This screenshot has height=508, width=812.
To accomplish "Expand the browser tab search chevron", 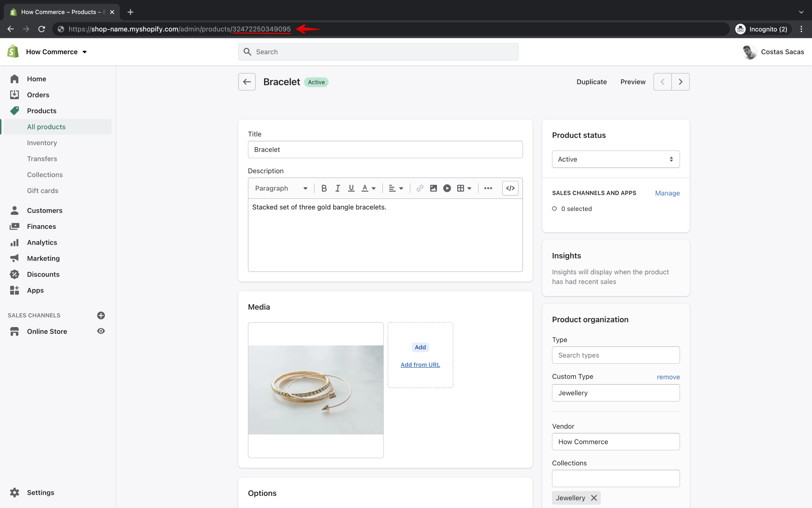I will [801, 12].
